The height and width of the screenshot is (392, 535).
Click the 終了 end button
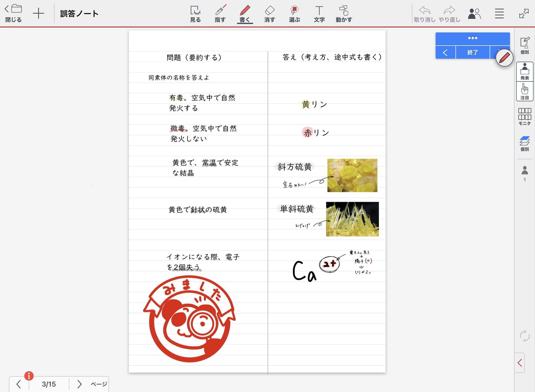click(473, 52)
